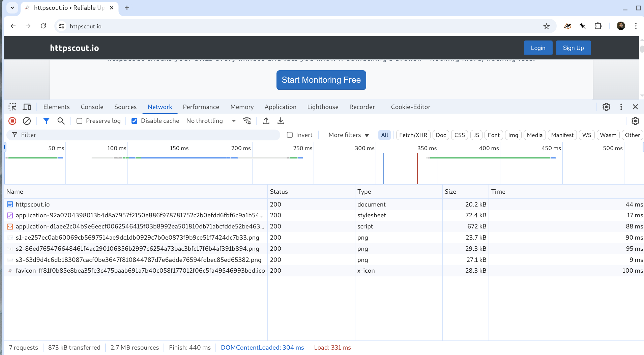Switch to the Application tab

tap(280, 107)
